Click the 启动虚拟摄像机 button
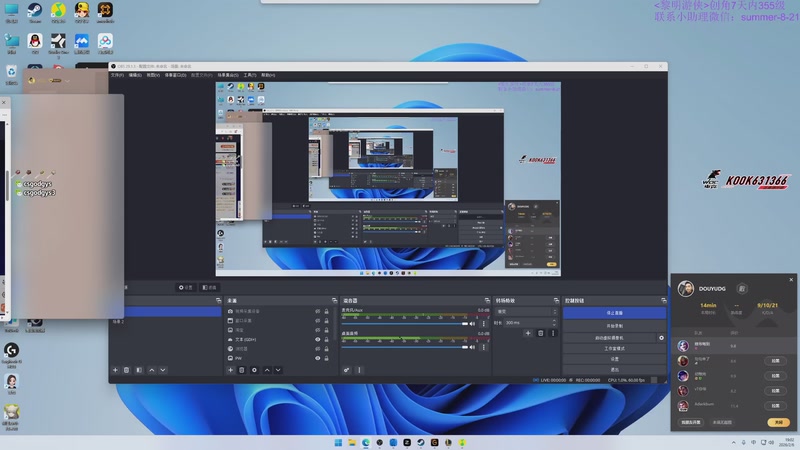 coord(609,338)
